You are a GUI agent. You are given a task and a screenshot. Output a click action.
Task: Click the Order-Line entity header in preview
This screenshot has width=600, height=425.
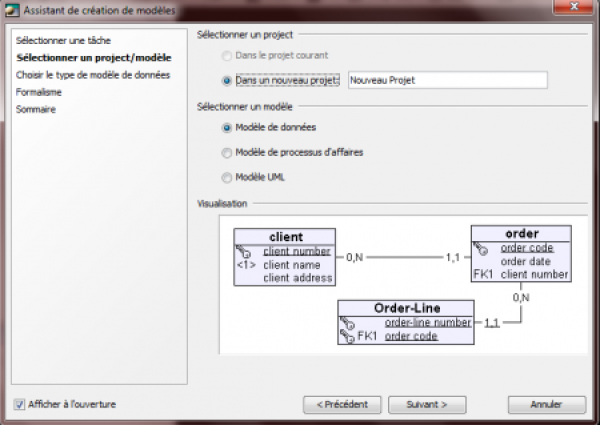click(408, 308)
